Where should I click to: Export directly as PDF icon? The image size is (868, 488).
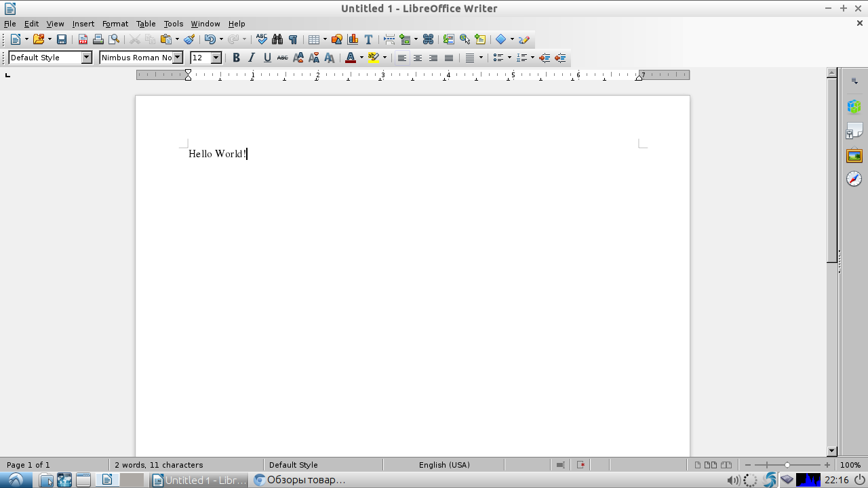83,39
